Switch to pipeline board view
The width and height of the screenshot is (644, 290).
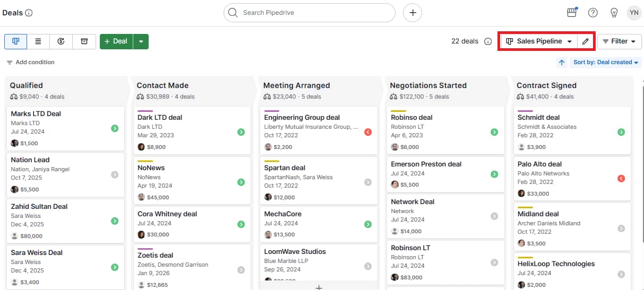click(x=15, y=41)
